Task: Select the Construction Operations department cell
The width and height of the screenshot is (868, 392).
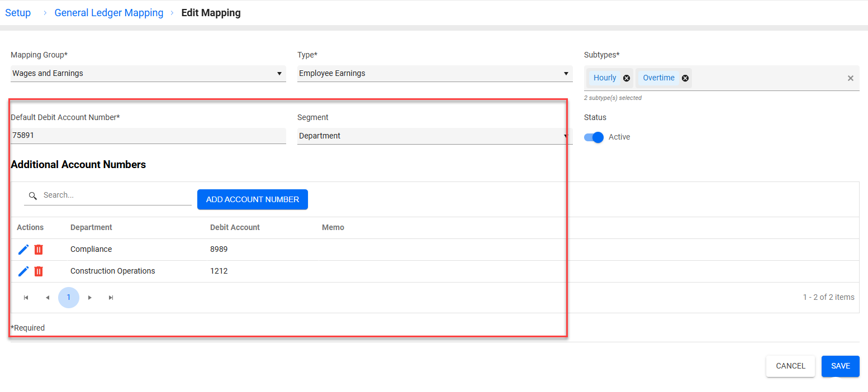Action: tap(113, 271)
